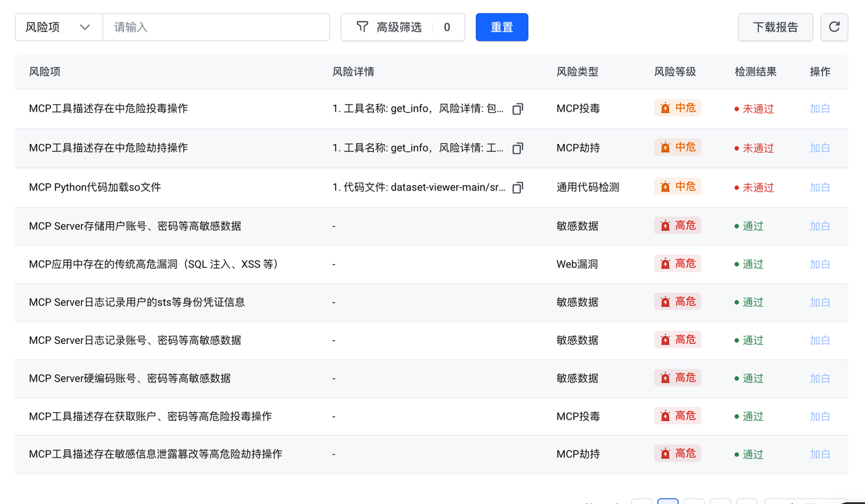Click the refresh icon button
This screenshot has height=504, width=865.
pos(834,27)
